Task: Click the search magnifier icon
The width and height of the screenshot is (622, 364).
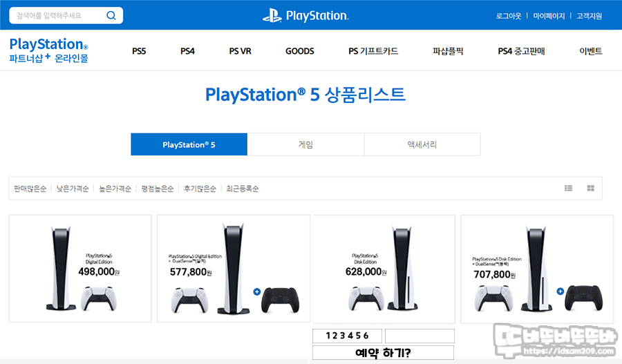Action: [111, 15]
